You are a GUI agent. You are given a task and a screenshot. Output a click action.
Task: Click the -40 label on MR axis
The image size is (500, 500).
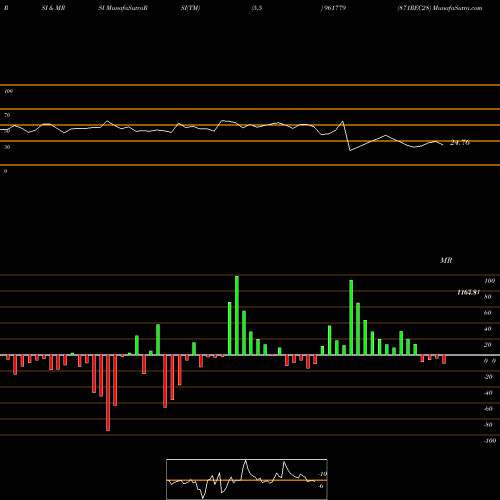(x=488, y=393)
